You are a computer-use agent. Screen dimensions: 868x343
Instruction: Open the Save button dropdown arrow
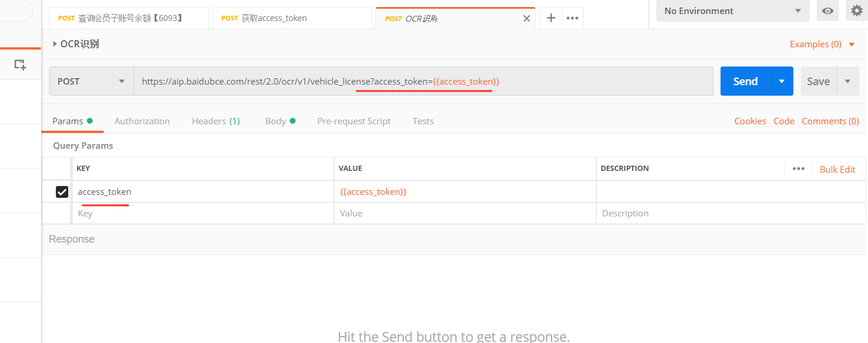848,81
